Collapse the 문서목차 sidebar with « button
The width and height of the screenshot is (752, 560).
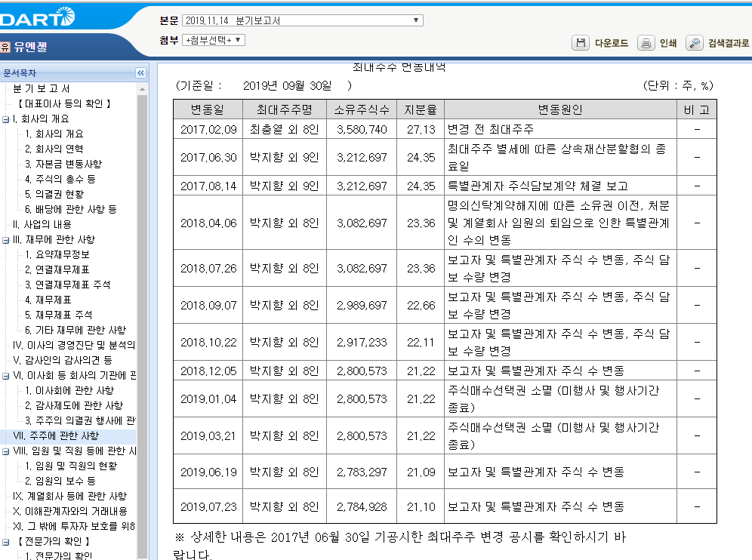140,73
